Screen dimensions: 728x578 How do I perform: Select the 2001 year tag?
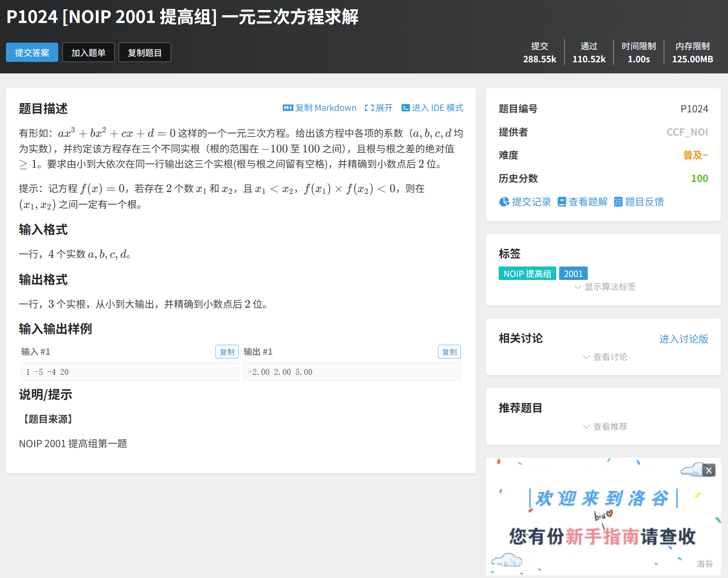[x=573, y=274]
